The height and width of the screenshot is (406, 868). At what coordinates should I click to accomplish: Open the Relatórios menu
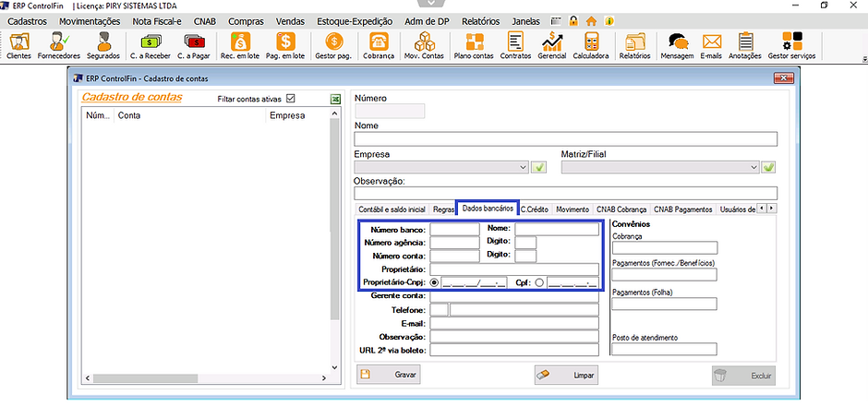[480, 21]
